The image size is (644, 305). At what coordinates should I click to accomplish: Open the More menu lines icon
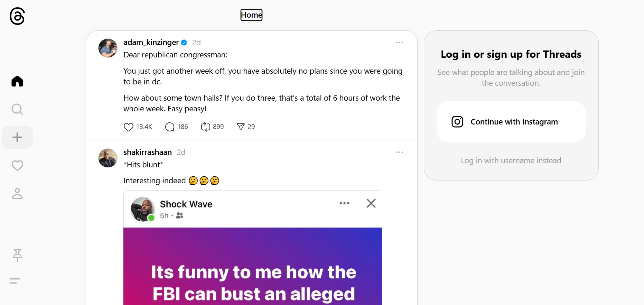[x=15, y=281]
